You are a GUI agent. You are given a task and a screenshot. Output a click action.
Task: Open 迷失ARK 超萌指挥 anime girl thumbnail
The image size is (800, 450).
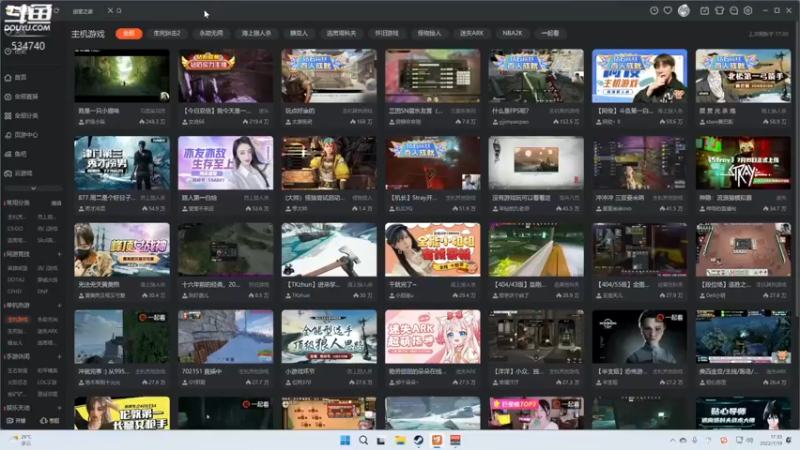[433, 337]
